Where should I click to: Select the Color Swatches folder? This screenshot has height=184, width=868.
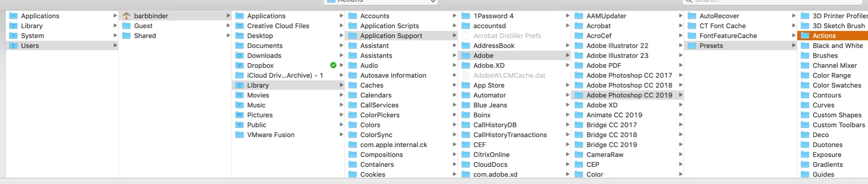point(833,85)
